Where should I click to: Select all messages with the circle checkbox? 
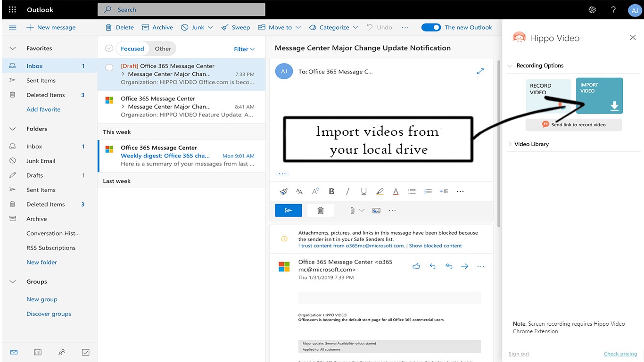coord(109,49)
